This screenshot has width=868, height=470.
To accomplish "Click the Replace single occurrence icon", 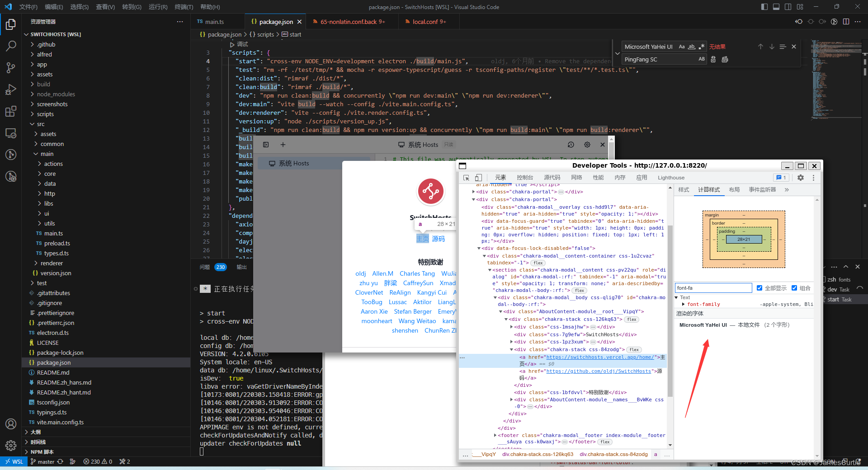I will click(x=713, y=59).
